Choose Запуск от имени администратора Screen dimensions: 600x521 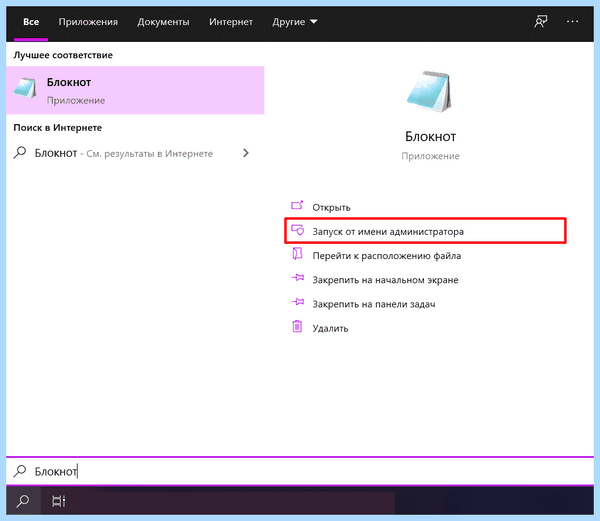(425, 231)
